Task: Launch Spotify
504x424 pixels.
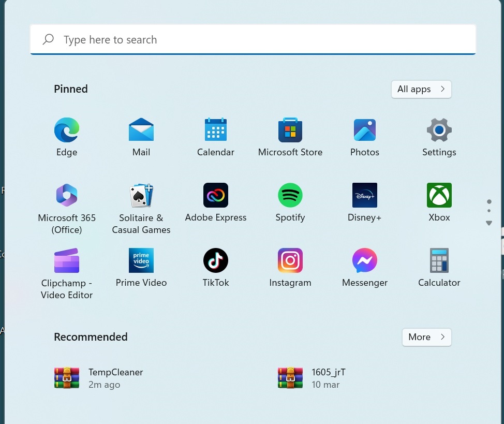Action: 290,202
